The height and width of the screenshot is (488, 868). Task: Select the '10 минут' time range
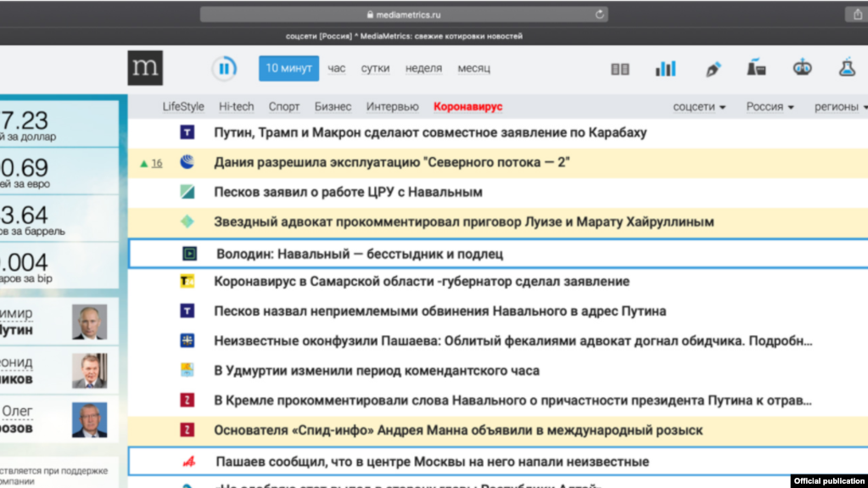tap(288, 68)
